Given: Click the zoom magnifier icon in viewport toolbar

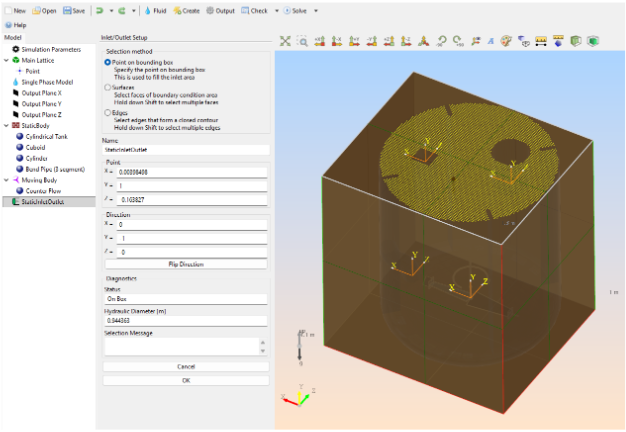Looking at the screenshot, I should pos(302,41).
